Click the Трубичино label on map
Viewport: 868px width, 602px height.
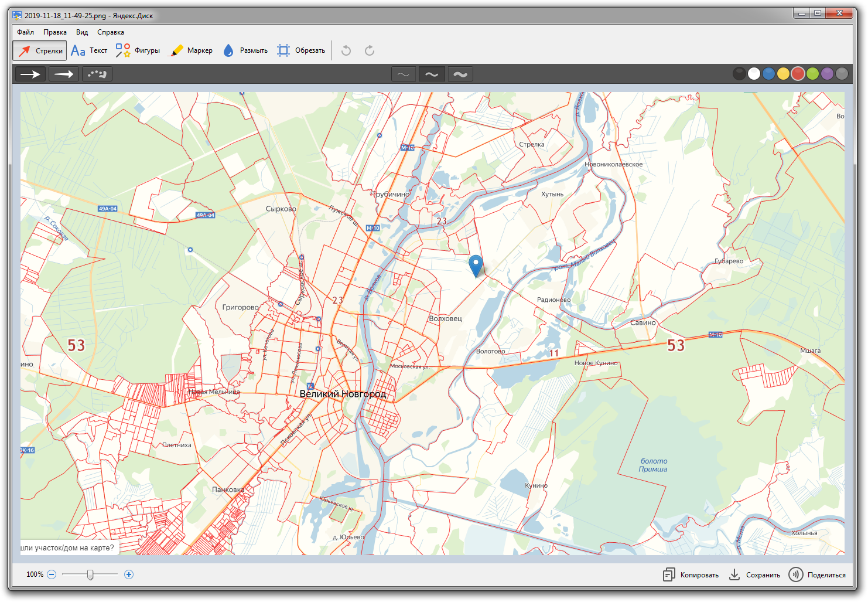[x=392, y=194]
